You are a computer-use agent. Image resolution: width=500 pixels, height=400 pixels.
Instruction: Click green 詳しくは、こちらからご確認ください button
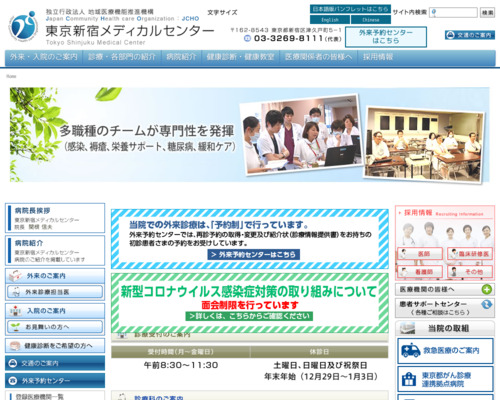tap(249, 316)
